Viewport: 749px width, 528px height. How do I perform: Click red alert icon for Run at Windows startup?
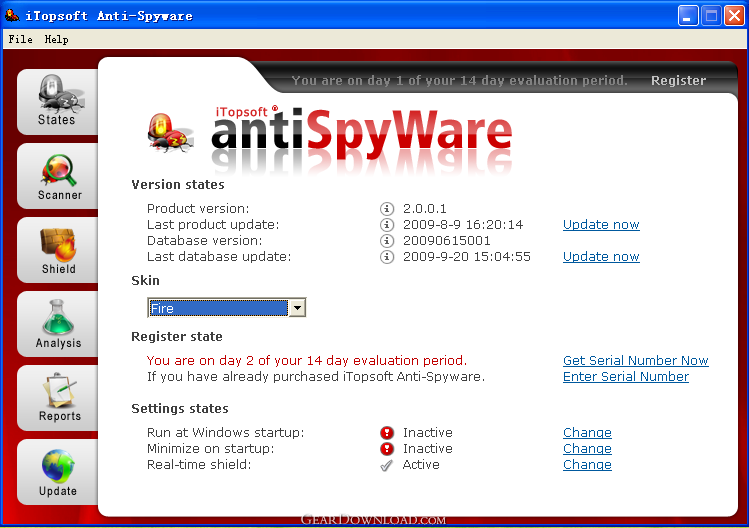[387, 433]
